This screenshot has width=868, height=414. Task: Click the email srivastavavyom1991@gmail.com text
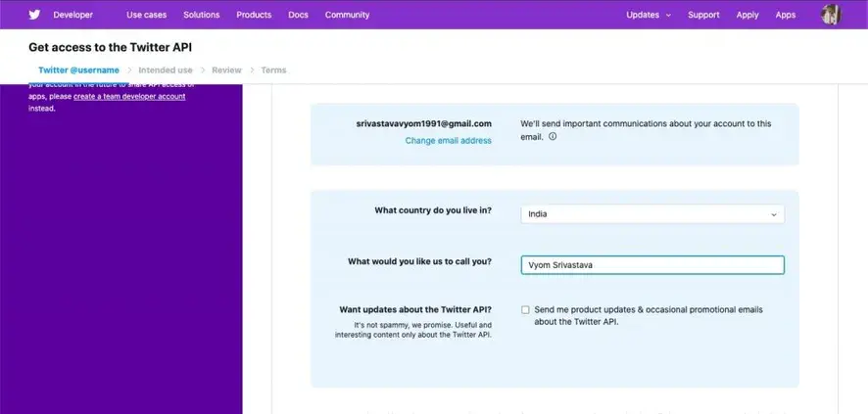(x=424, y=124)
